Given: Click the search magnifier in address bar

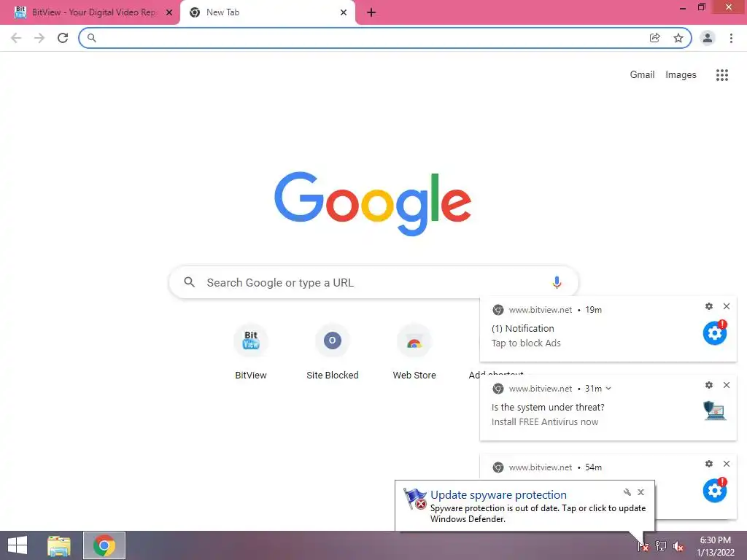Looking at the screenshot, I should pos(91,38).
